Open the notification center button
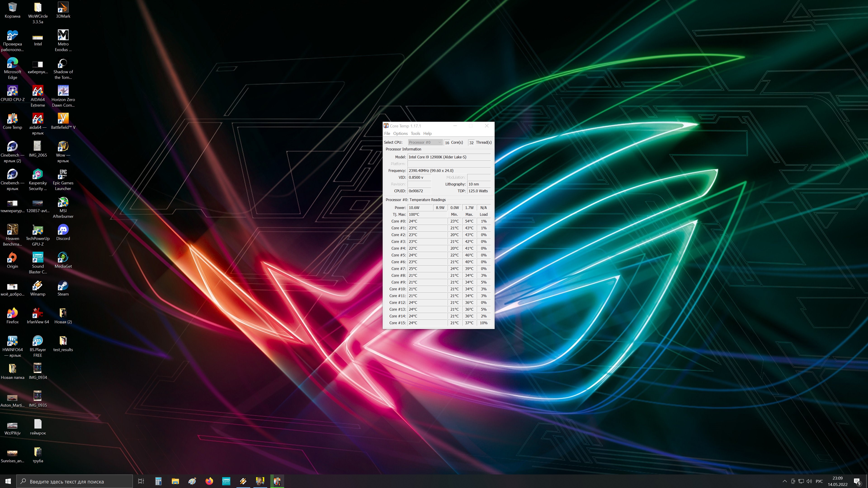Viewport: 868px width, 488px height. (x=857, y=481)
